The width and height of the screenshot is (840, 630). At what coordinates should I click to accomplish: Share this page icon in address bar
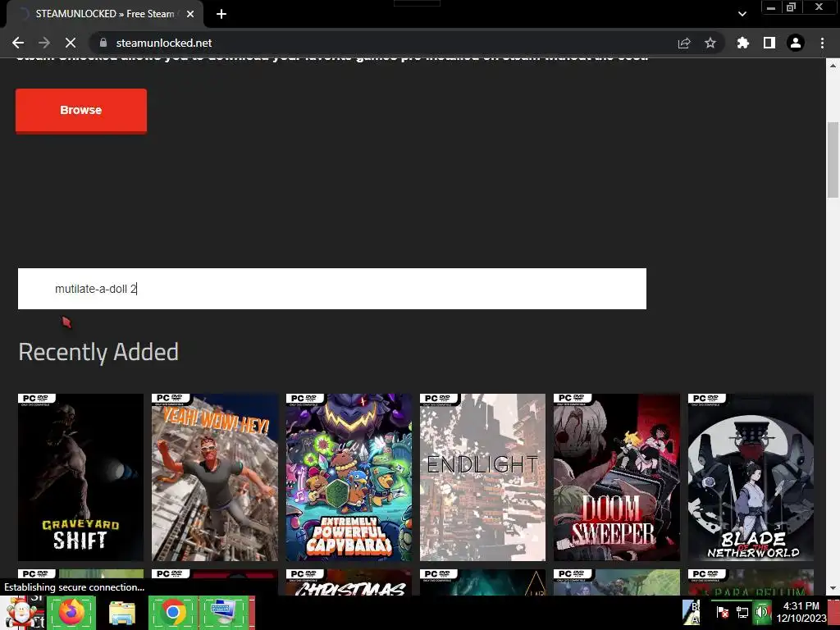click(684, 43)
